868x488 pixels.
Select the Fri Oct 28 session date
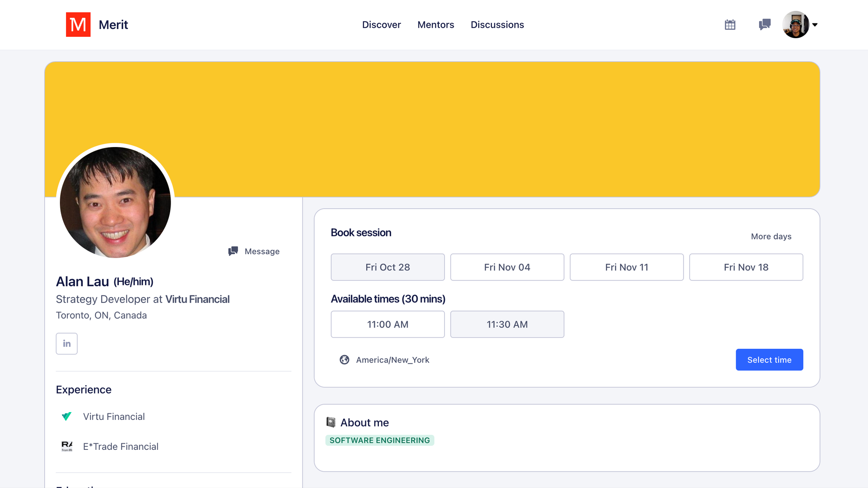(x=388, y=267)
